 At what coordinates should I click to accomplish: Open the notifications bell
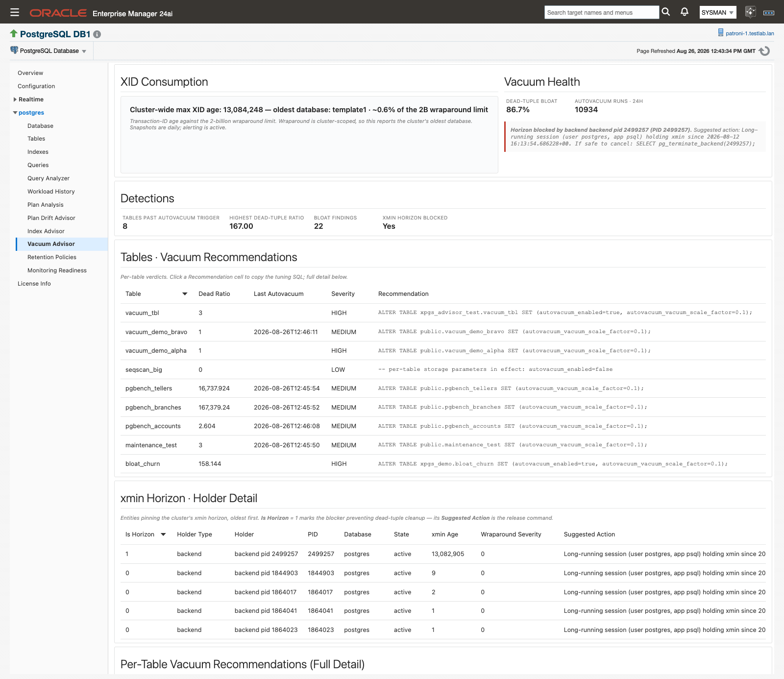point(685,12)
